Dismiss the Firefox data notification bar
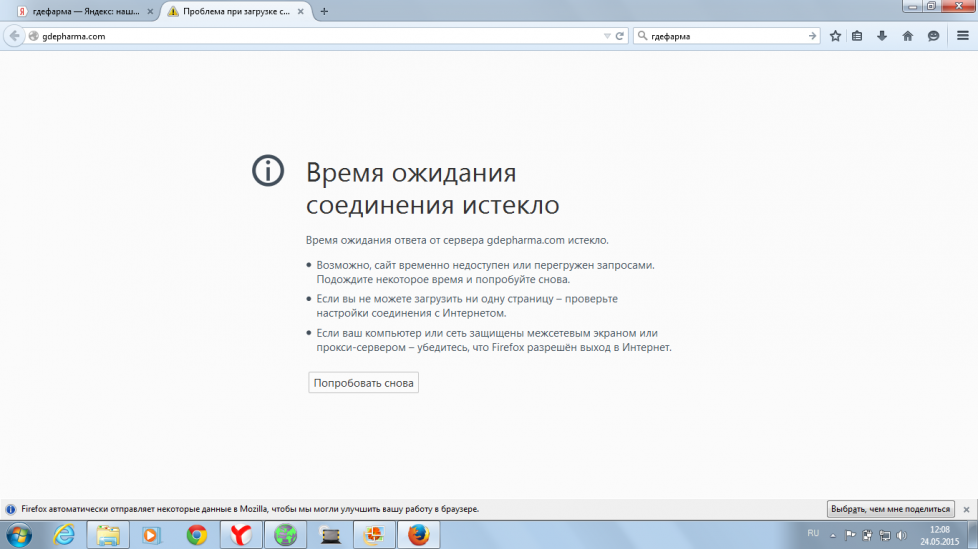 [x=967, y=509]
